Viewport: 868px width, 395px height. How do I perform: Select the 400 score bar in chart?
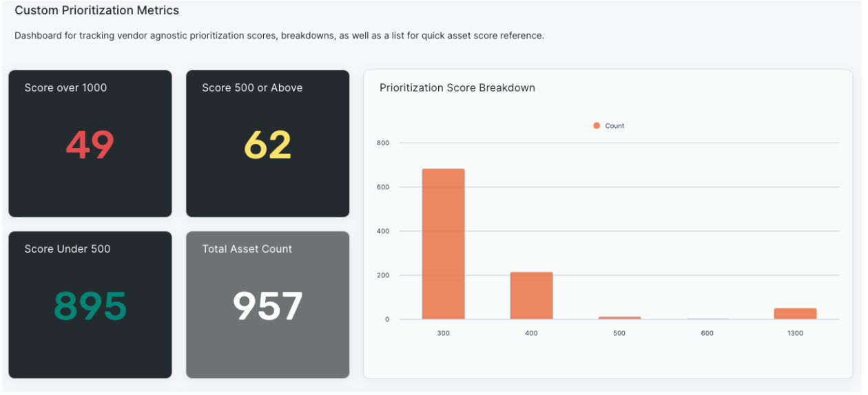point(531,295)
